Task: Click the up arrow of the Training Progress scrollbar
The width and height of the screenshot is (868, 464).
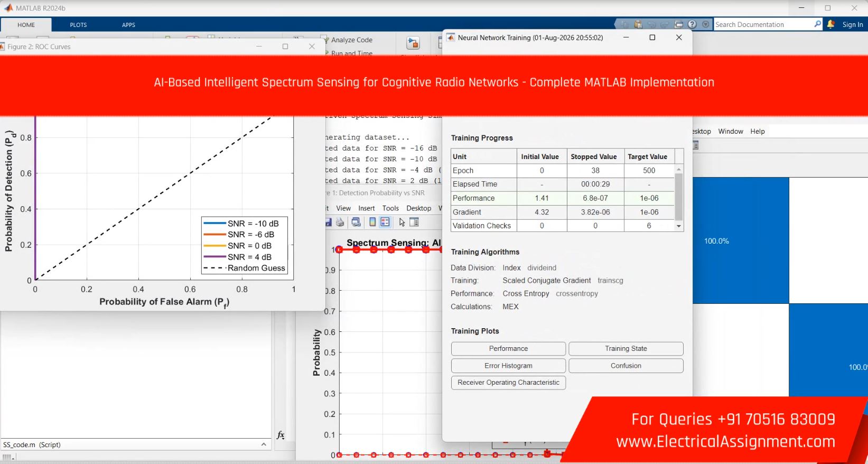Action: pyautogui.click(x=679, y=169)
